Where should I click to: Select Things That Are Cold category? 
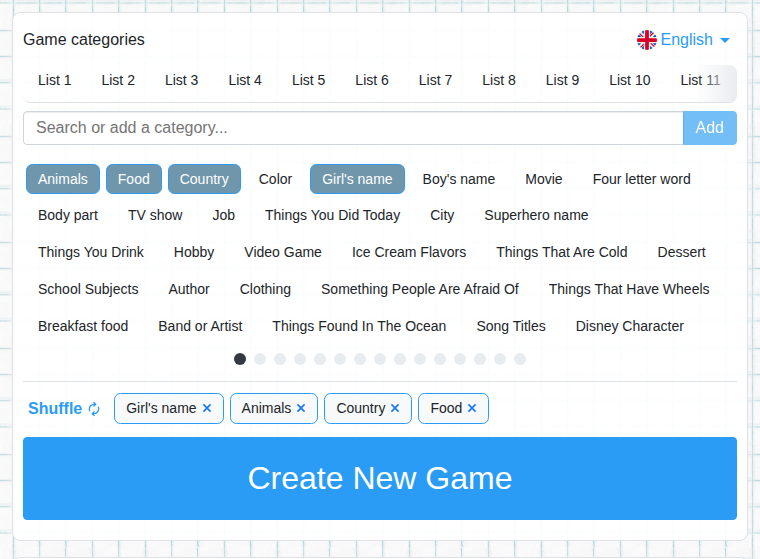point(562,252)
